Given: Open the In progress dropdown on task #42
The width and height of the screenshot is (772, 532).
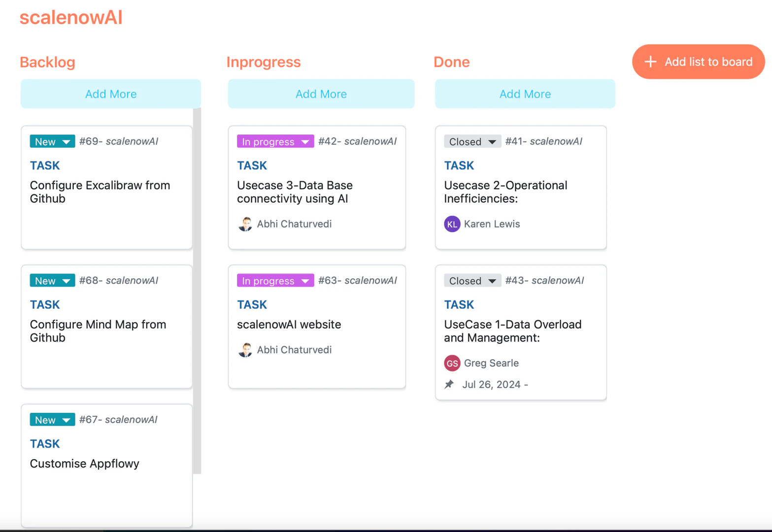Looking at the screenshot, I should 275,141.
